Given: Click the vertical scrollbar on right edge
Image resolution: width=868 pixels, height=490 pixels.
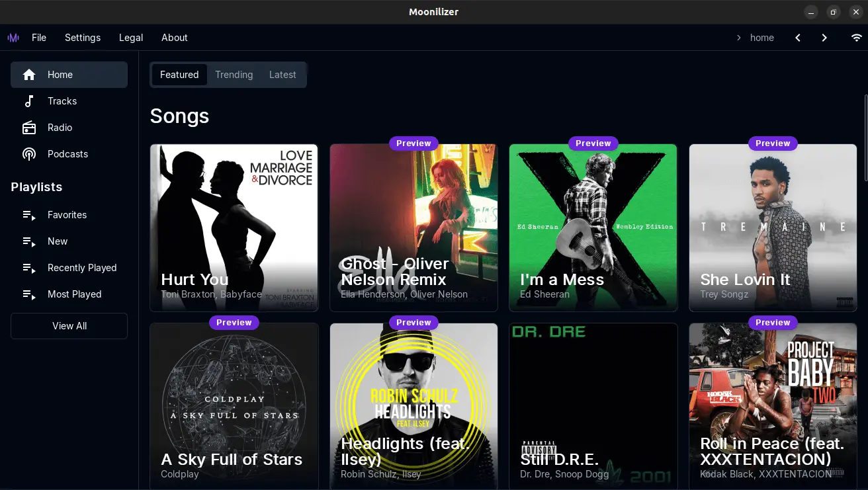Looking at the screenshot, I should (x=865, y=138).
